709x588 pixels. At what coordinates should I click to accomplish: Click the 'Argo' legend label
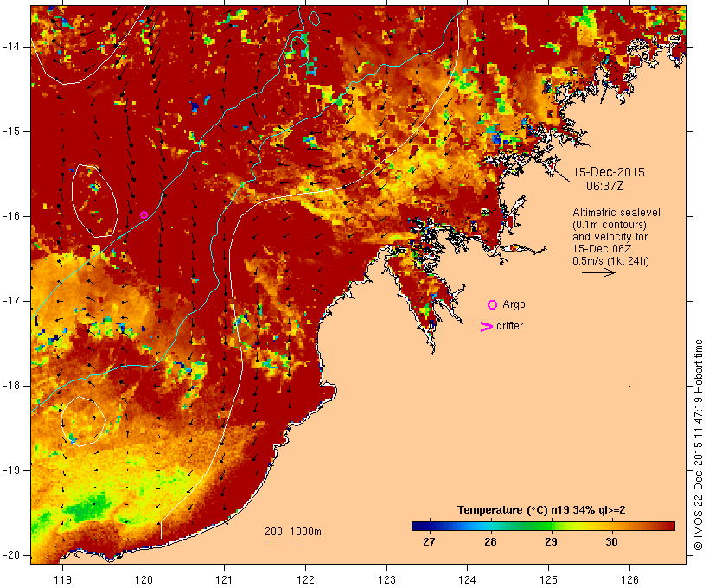tap(514, 304)
